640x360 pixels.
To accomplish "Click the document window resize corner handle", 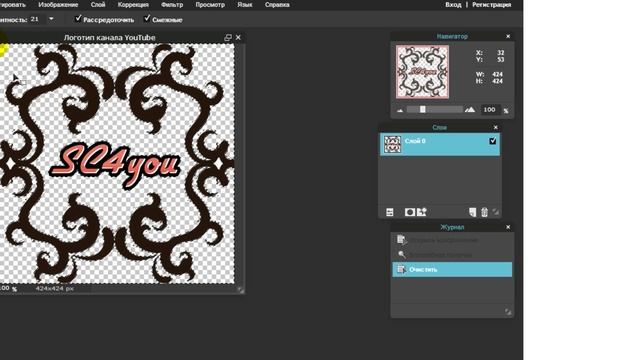I will pyautogui.click(x=241, y=289).
